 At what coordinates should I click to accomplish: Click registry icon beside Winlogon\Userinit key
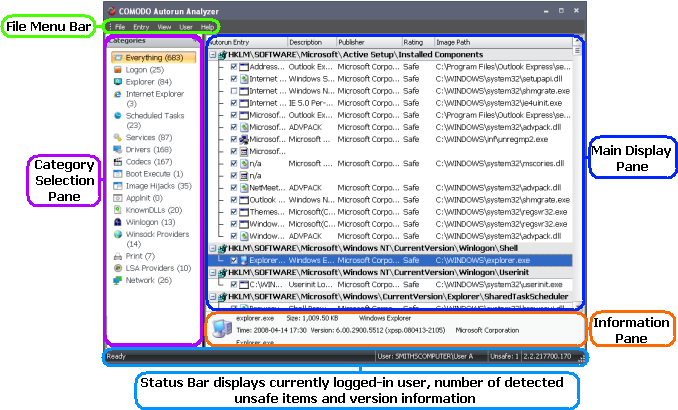pos(223,272)
